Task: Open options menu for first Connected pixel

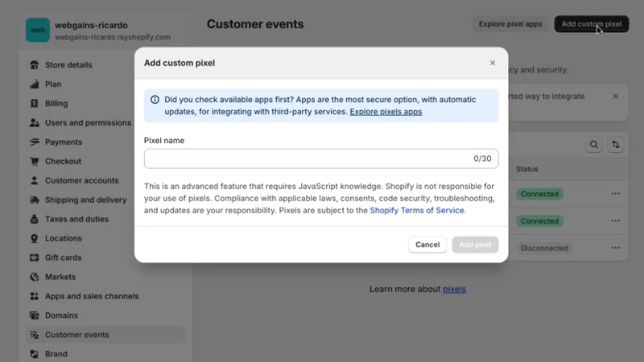Action: coord(616,194)
